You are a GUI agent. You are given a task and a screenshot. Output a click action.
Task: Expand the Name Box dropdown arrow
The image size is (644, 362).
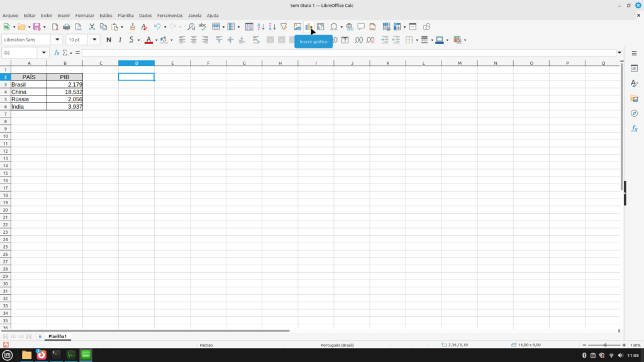coord(44,53)
